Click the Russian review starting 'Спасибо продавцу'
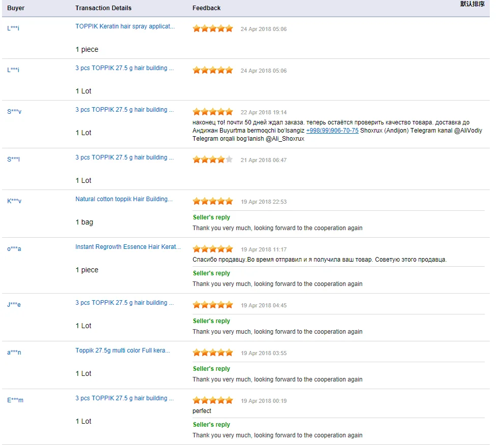 320,260
